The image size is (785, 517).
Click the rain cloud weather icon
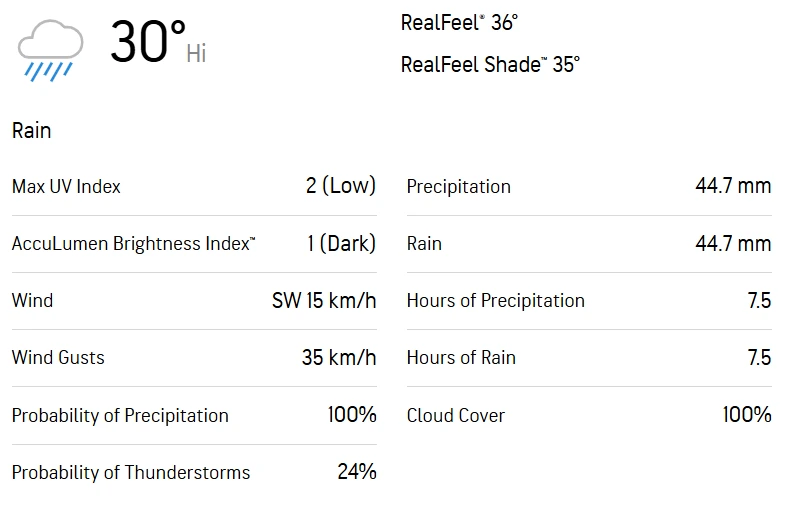[47, 50]
